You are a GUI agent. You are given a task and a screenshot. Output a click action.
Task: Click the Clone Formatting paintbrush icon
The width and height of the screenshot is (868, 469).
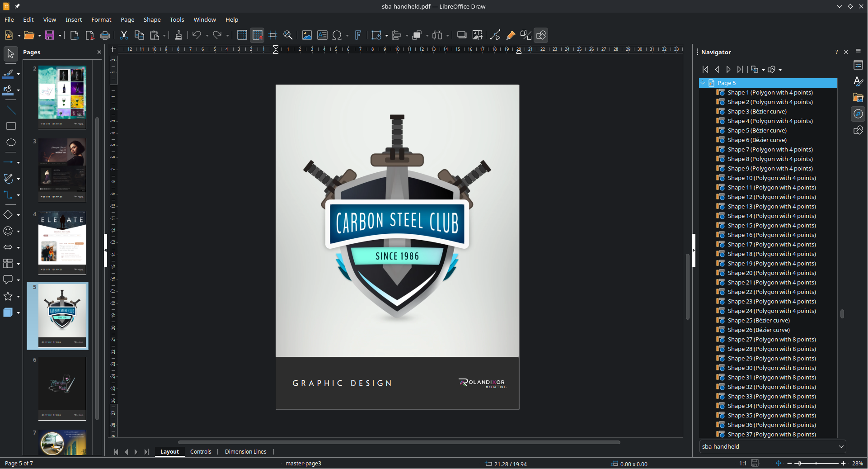point(178,35)
